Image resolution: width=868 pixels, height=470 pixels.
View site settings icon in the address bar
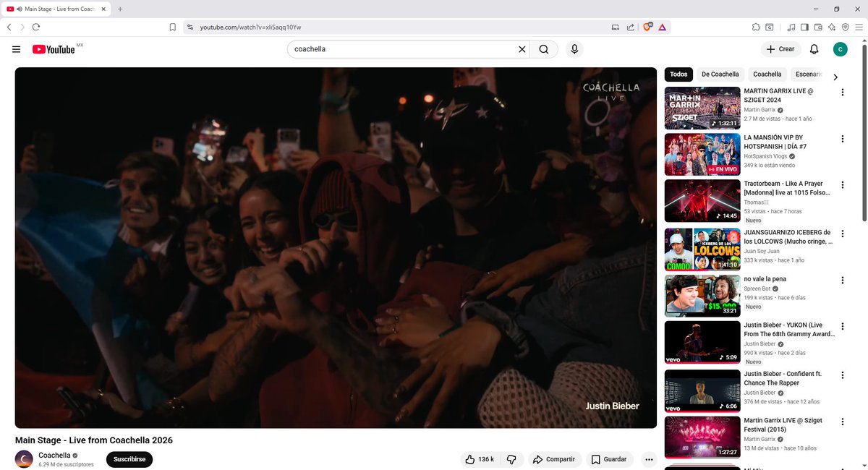(190, 27)
